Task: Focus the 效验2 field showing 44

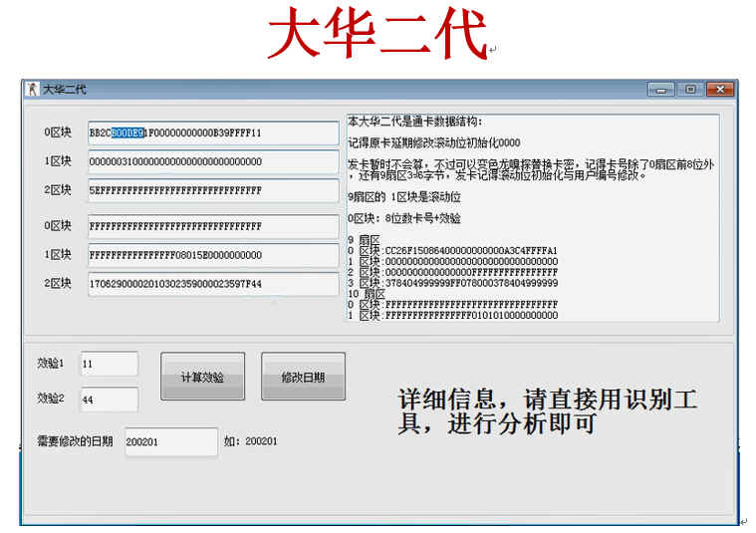Action: [108, 399]
